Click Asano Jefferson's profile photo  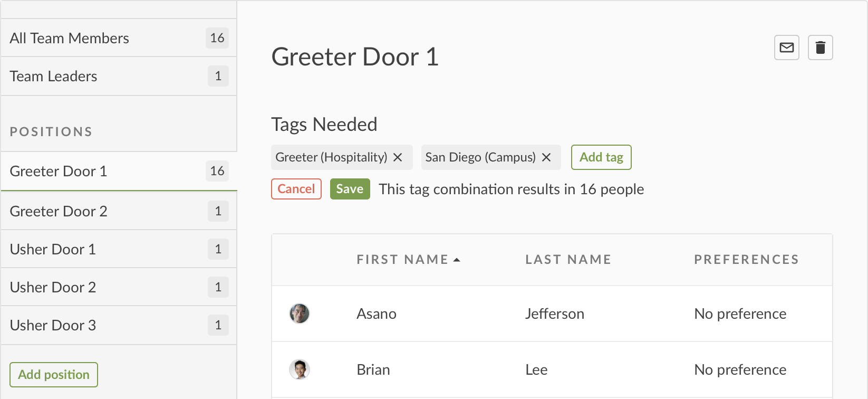pyautogui.click(x=300, y=313)
